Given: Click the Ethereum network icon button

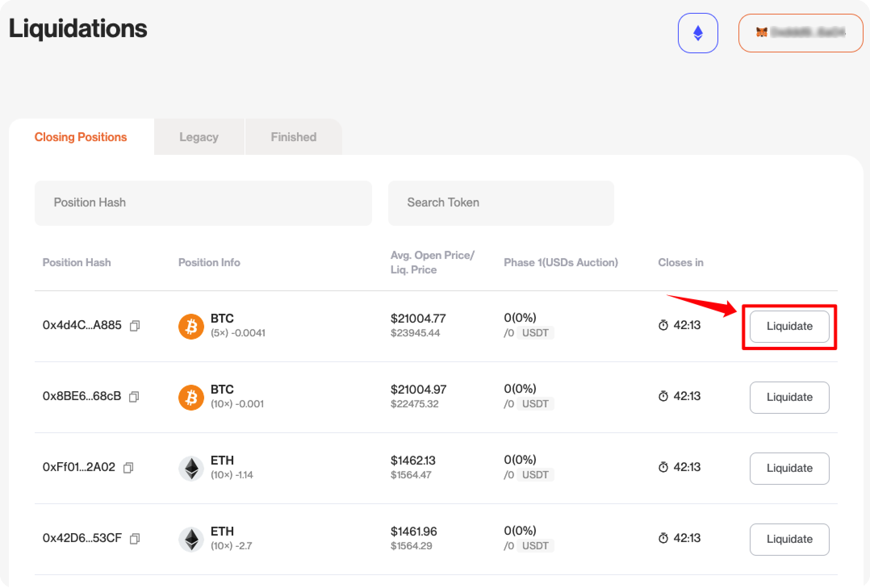Looking at the screenshot, I should (x=698, y=33).
